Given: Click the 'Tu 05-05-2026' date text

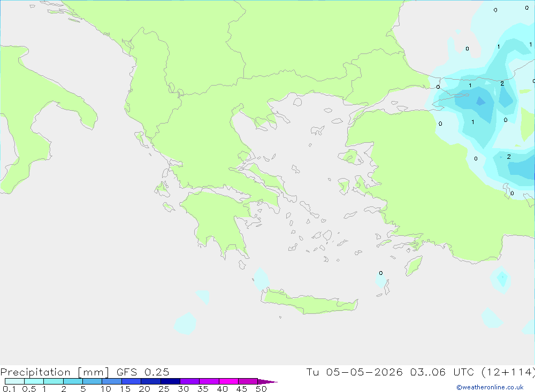Looking at the screenshot, I should coord(354,372).
